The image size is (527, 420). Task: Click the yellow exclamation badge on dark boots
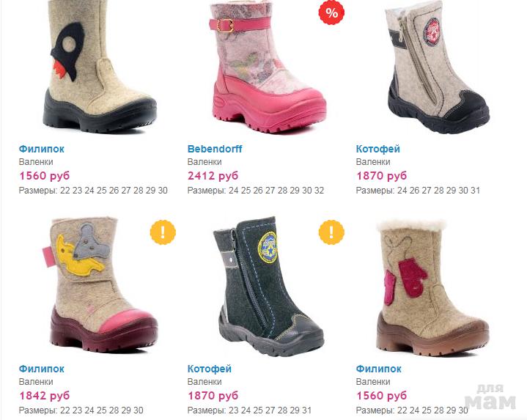coord(331,232)
